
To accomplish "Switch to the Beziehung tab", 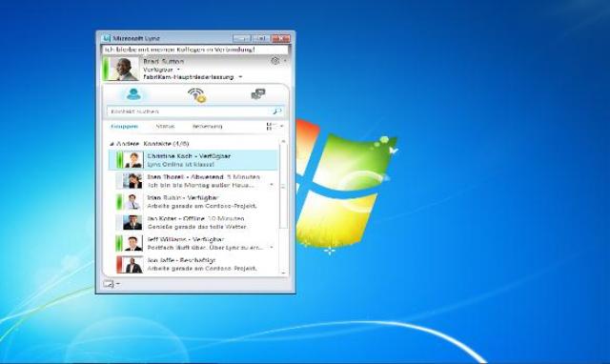I will tap(208, 127).
